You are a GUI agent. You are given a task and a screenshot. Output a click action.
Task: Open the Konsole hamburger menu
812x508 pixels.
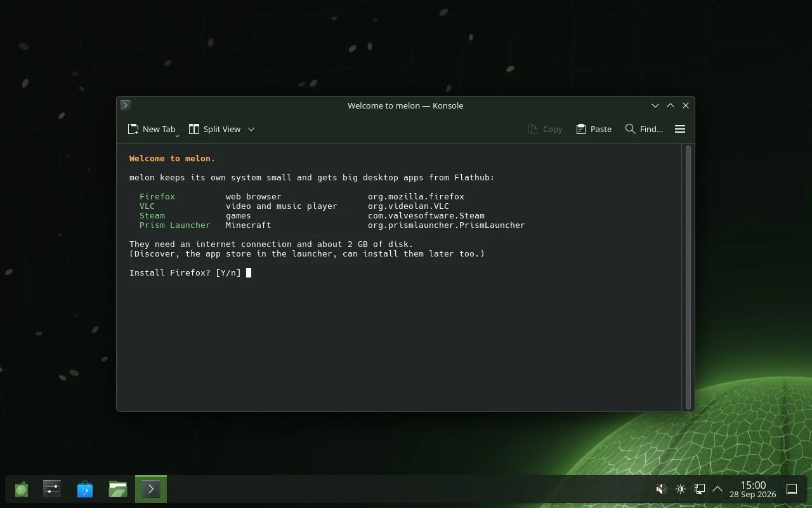(680, 129)
